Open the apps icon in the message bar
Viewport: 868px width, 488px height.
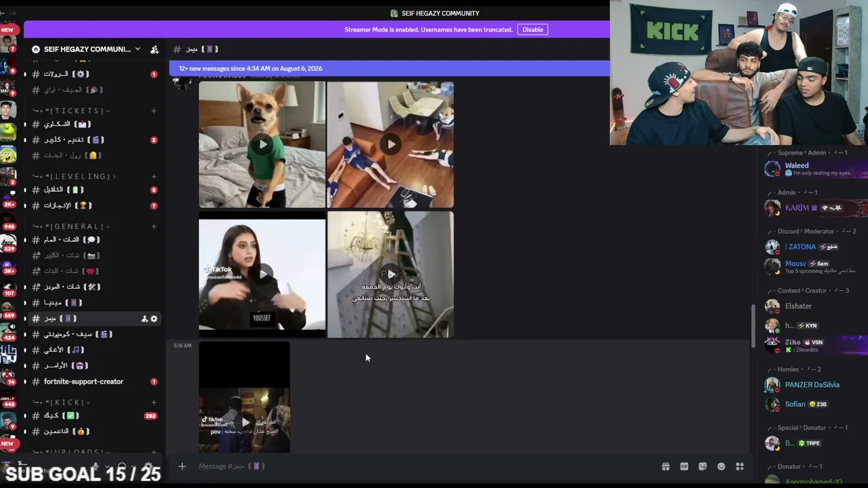tap(740, 466)
